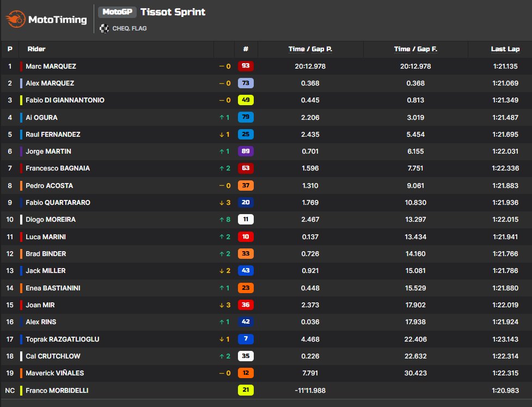Click the white number 11 badge
Viewport: 532px width, 407px height.
coord(246,219)
